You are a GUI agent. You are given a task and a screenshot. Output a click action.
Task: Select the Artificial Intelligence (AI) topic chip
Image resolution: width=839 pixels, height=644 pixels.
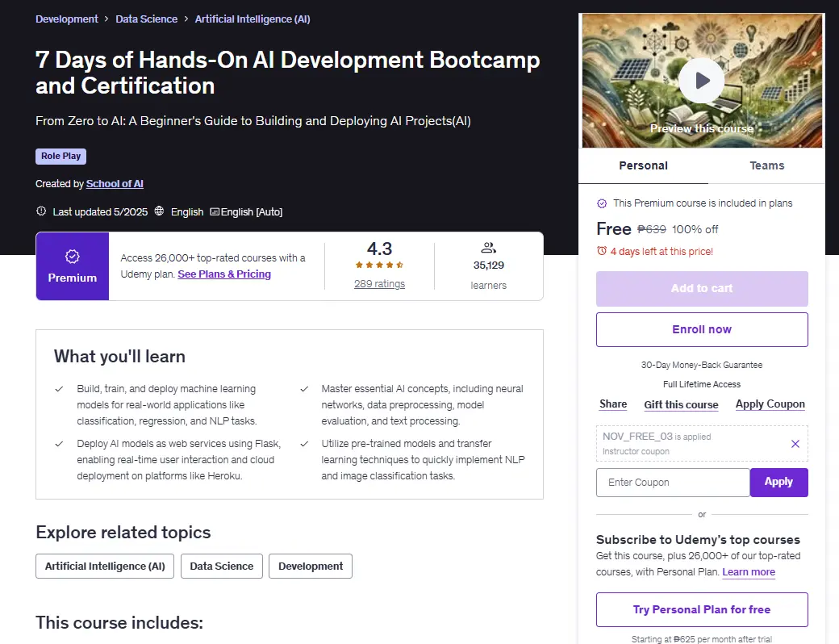(105, 566)
